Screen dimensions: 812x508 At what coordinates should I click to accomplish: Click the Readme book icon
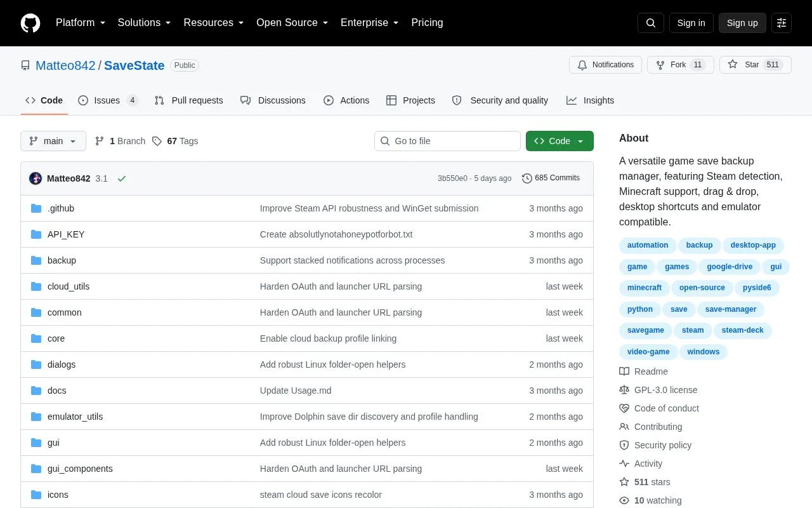[624, 371]
